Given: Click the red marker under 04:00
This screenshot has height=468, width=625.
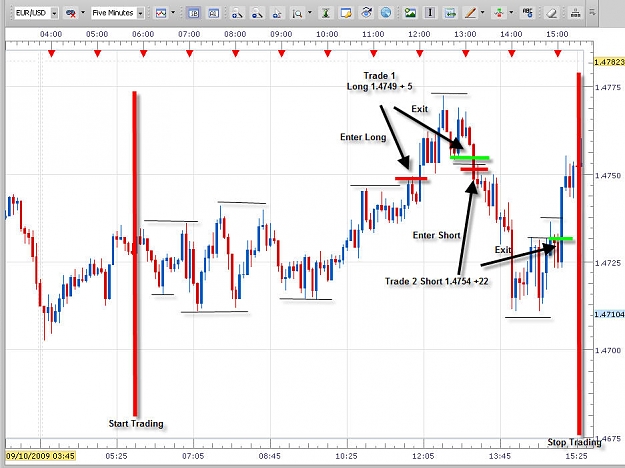Looking at the screenshot, I should (x=51, y=53).
